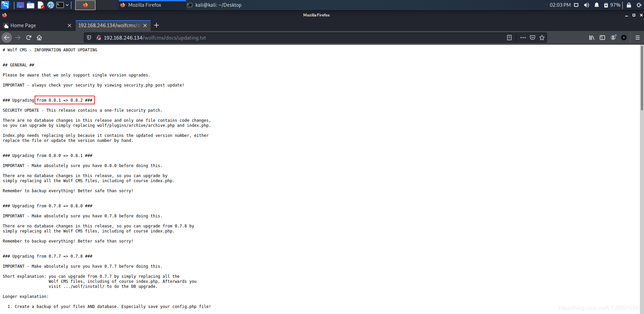Click the 02:03 PM panel clock
This screenshot has height=314, width=644.
(560, 5)
